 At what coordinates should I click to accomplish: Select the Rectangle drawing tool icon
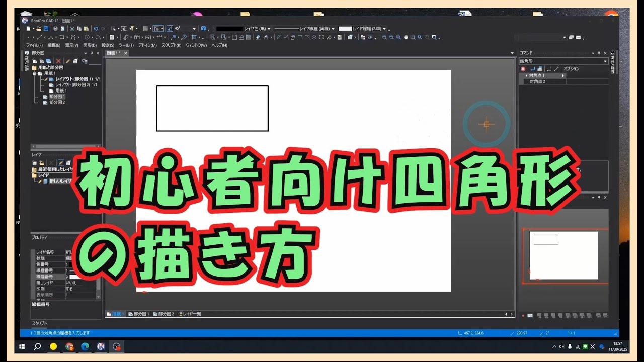(x=62, y=37)
